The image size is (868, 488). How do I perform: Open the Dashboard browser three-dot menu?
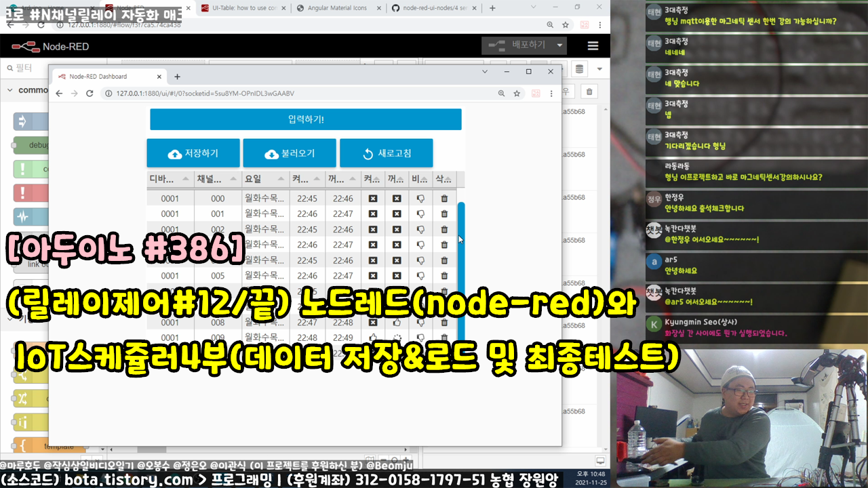pos(551,94)
